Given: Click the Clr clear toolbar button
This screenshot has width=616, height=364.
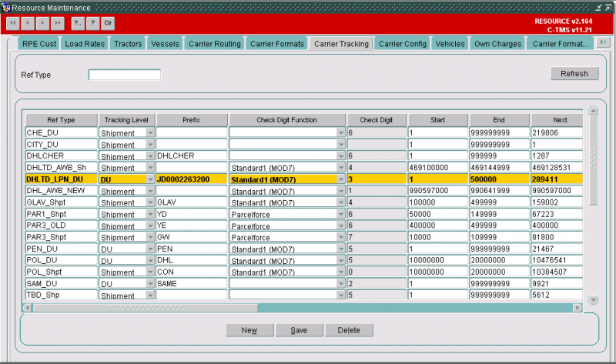Looking at the screenshot, I should point(108,23).
